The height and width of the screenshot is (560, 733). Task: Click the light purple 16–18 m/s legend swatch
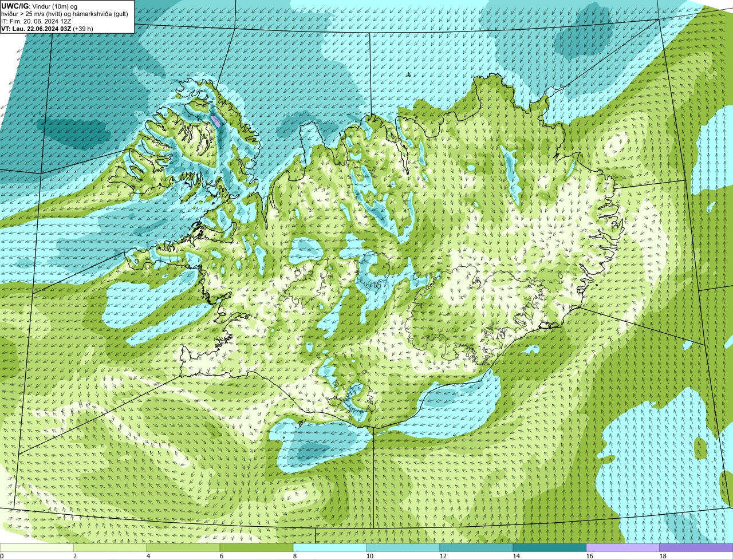[623, 548]
